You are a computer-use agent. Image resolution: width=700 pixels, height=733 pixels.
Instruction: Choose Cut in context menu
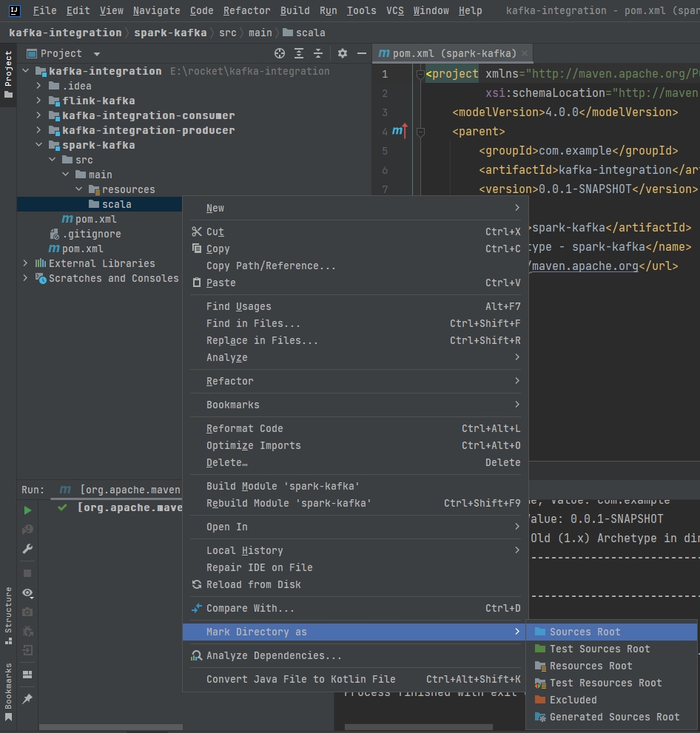coord(355,232)
